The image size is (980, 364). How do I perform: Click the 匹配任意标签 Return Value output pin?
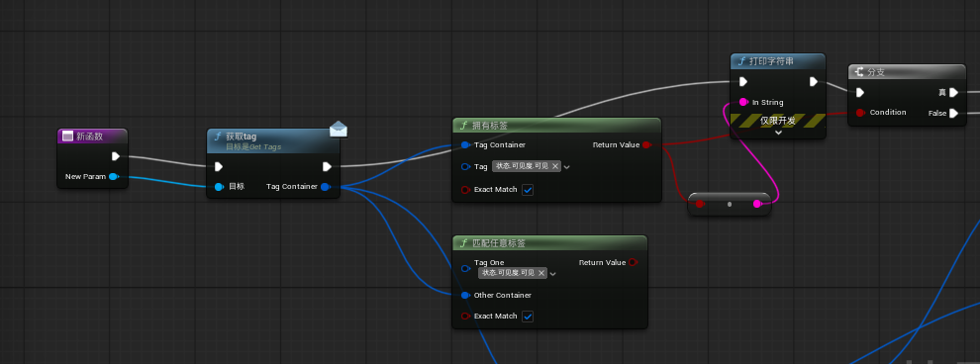[633, 262]
